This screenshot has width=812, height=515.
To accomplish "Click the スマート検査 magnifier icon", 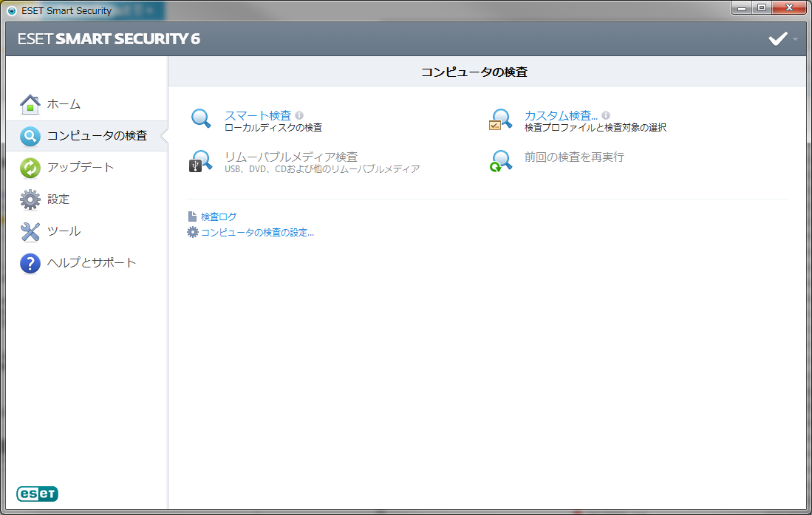I will pos(201,119).
